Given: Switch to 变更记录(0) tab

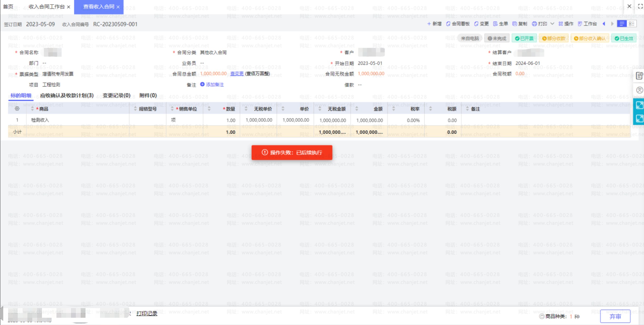Looking at the screenshot, I should click(x=116, y=95).
